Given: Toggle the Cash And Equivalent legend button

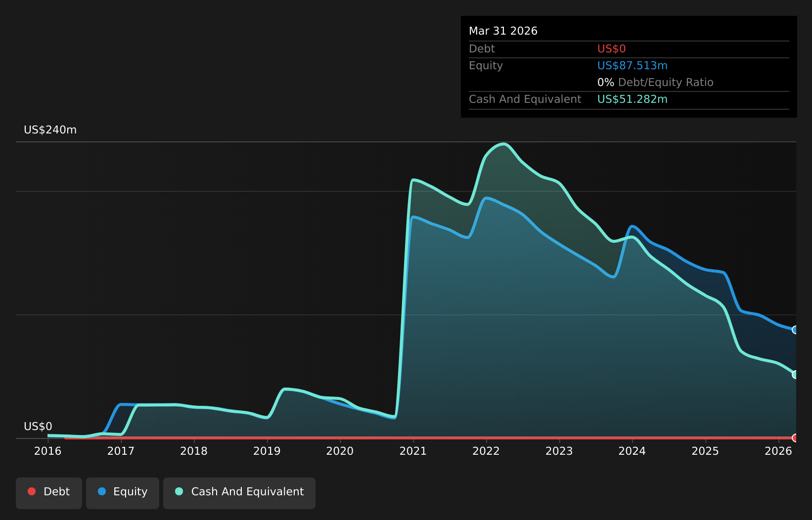Looking at the screenshot, I should pyautogui.click(x=239, y=493).
